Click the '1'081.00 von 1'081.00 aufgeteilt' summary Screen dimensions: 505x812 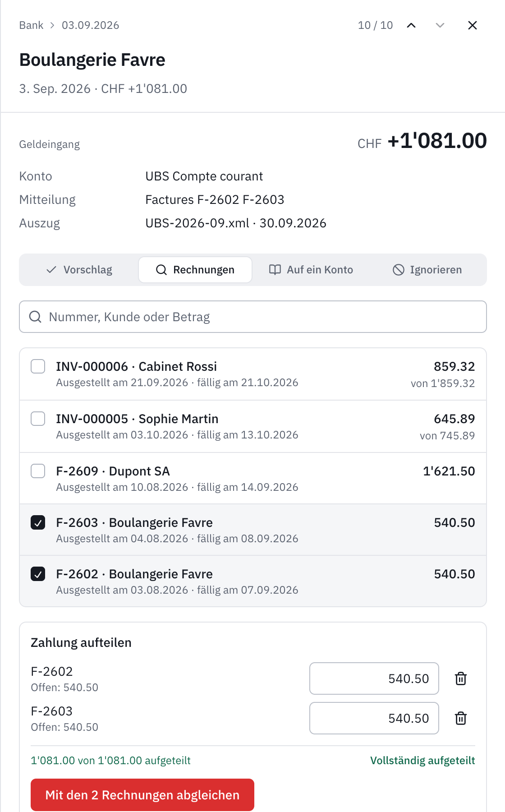point(111,761)
